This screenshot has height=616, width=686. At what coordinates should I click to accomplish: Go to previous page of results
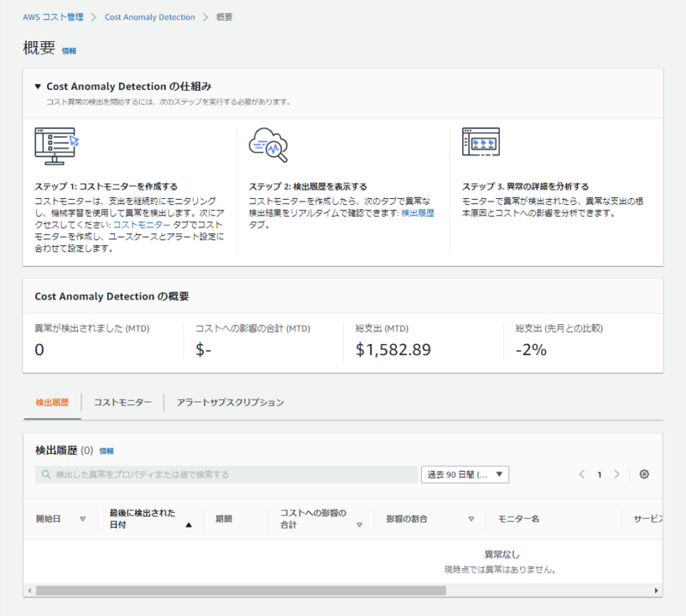point(582,474)
